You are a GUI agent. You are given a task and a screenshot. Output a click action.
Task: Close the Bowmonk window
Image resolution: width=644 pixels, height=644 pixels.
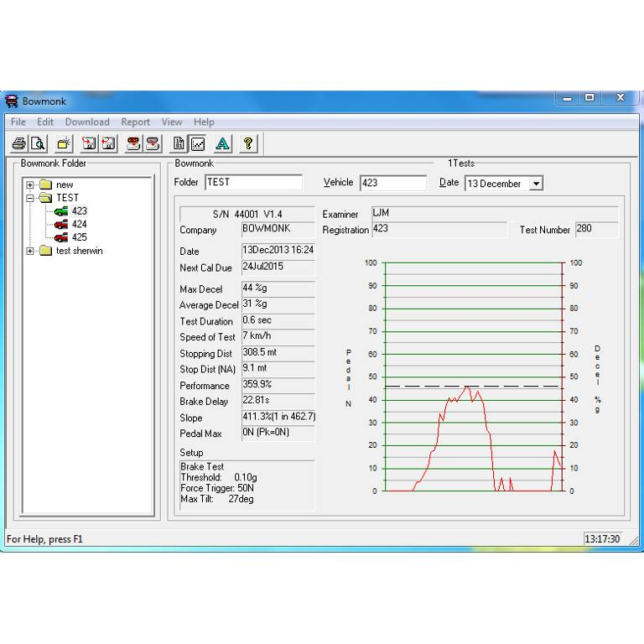point(621,98)
